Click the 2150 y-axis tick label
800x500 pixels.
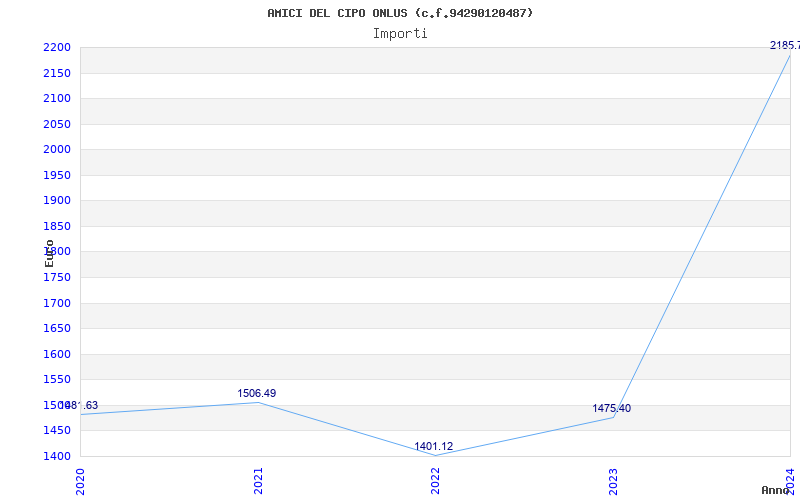[x=57, y=73]
